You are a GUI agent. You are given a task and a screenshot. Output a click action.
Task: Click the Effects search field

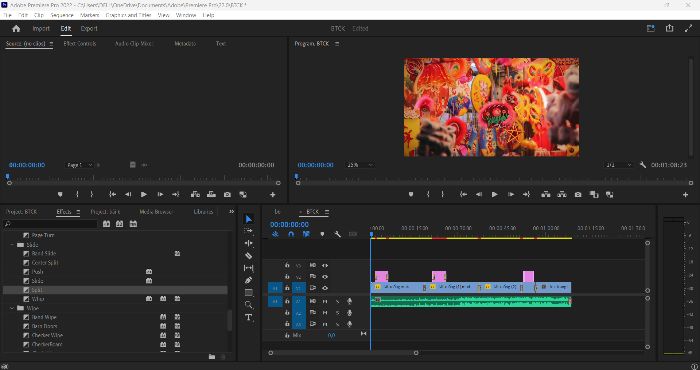point(50,224)
